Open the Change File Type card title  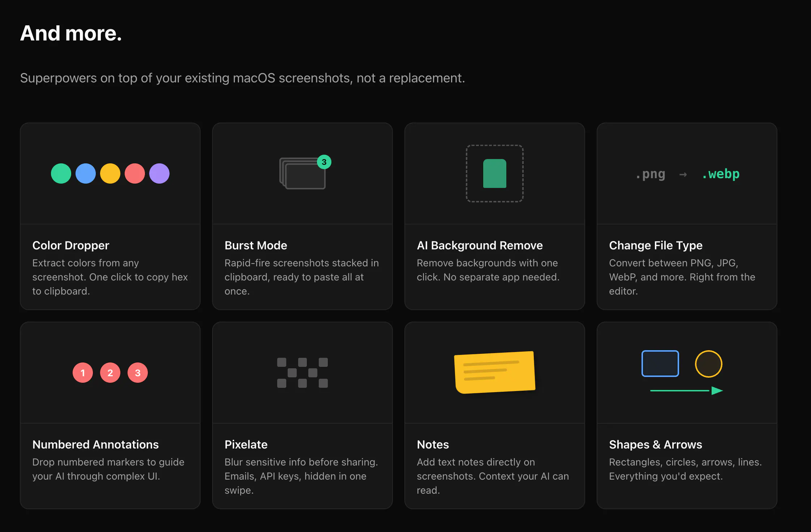click(x=656, y=245)
